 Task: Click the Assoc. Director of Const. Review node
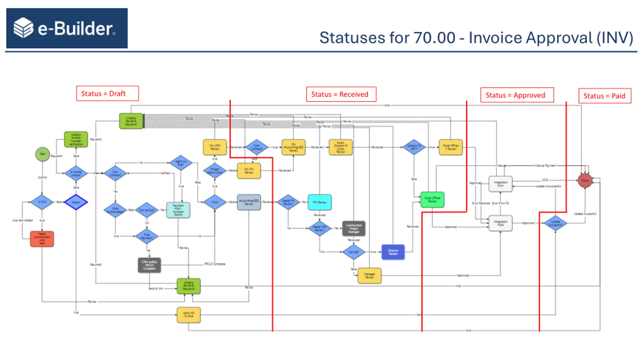(x=341, y=147)
